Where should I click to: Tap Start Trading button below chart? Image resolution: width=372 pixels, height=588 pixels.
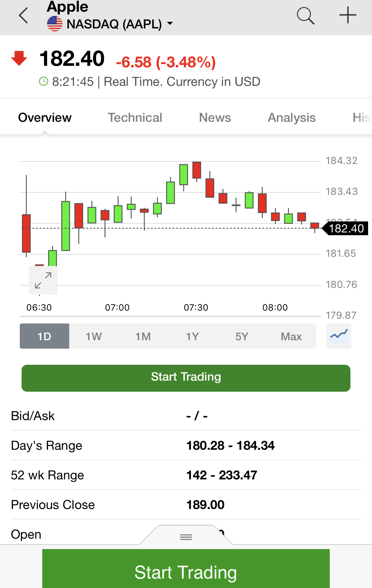point(186,378)
